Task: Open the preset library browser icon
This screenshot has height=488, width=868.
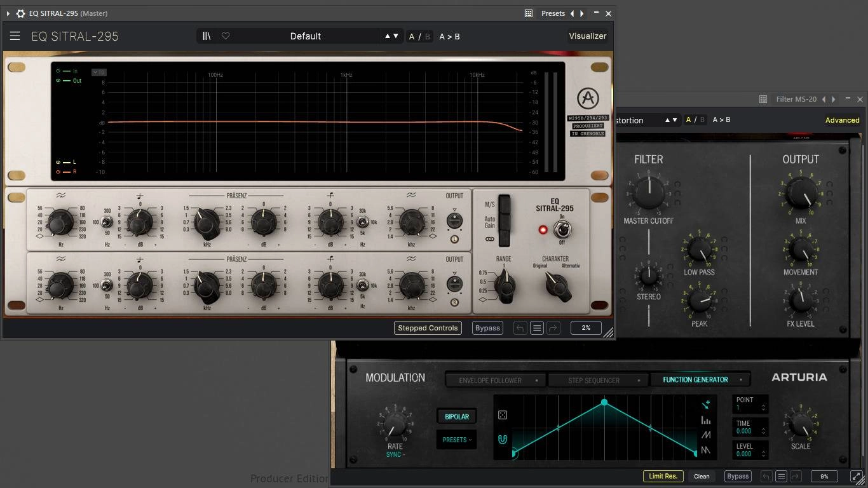Action: pyautogui.click(x=207, y=36)
